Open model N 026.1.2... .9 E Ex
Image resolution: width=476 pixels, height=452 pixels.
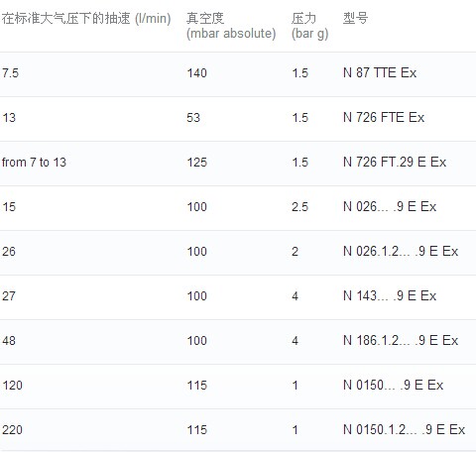click(x=401, y=252)
